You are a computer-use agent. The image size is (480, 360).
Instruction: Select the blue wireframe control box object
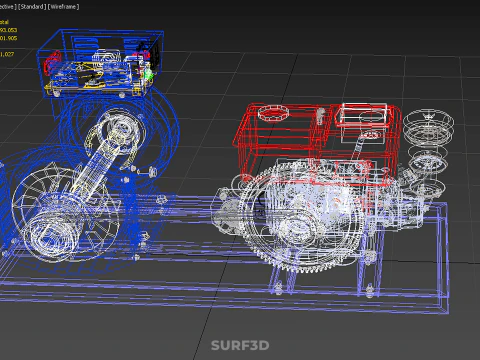coord(100,63)
